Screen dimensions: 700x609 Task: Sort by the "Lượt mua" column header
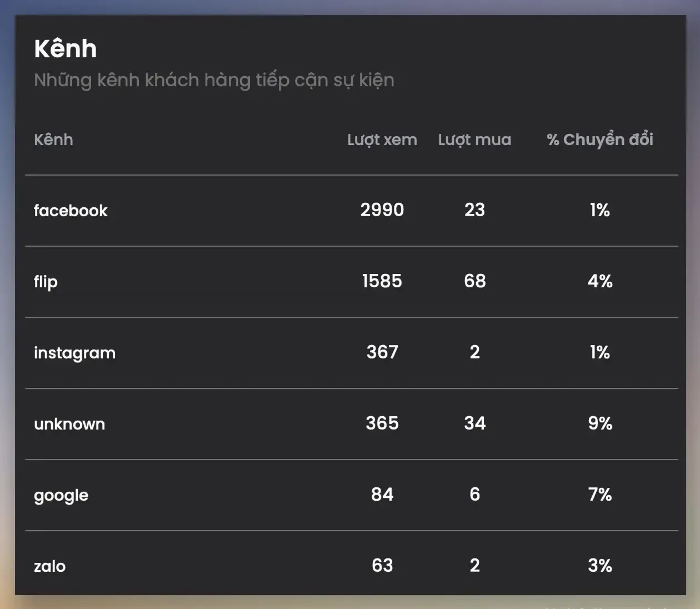474,139
